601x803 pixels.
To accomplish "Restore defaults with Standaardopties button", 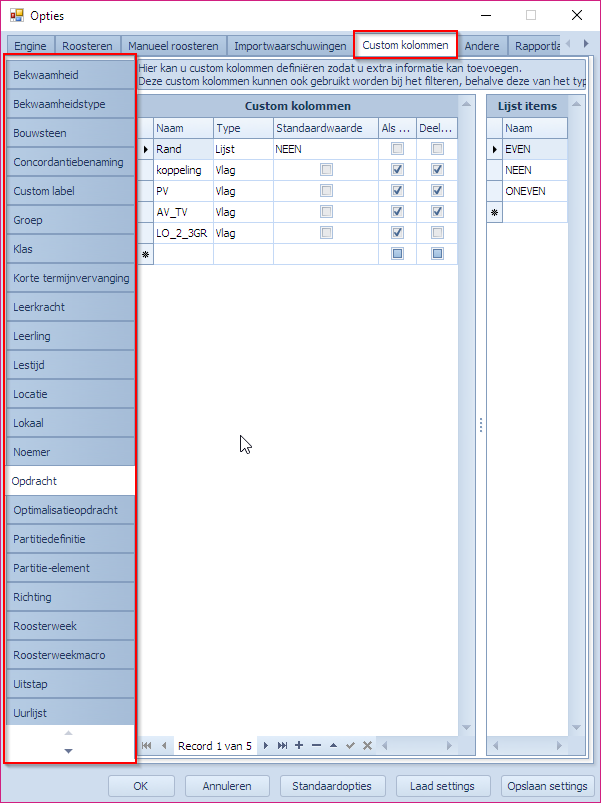I will pos(332,786).
